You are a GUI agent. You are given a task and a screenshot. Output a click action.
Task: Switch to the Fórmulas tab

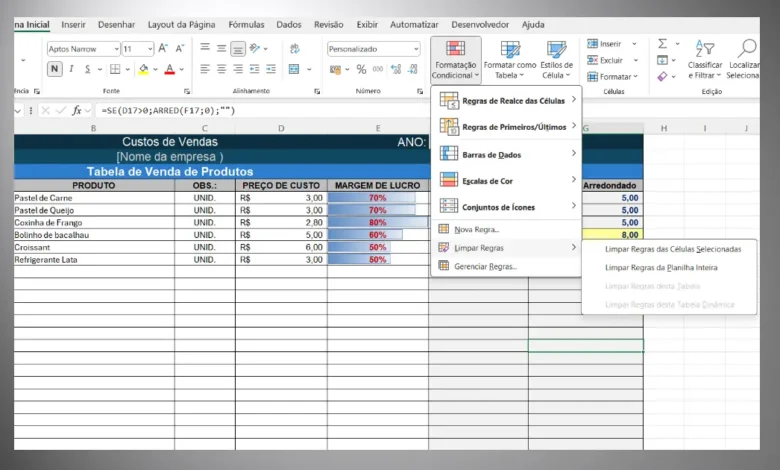[246, 24]
